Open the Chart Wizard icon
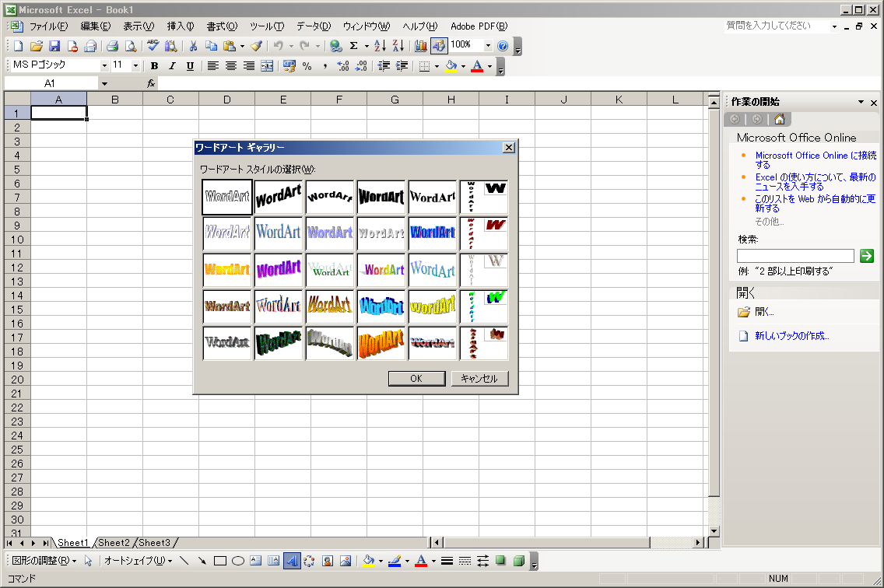Viewport: 884px width, 588px height. click(x=421, y=46)
